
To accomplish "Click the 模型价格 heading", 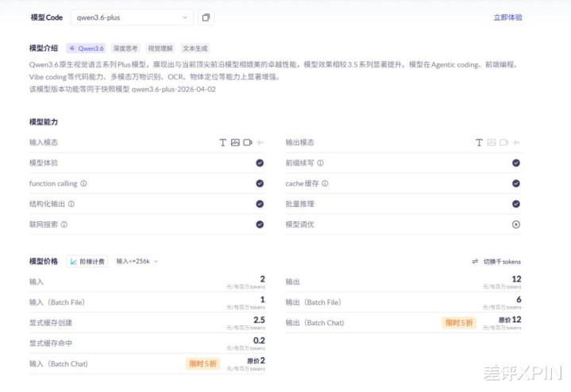I will tap(44, 261).
